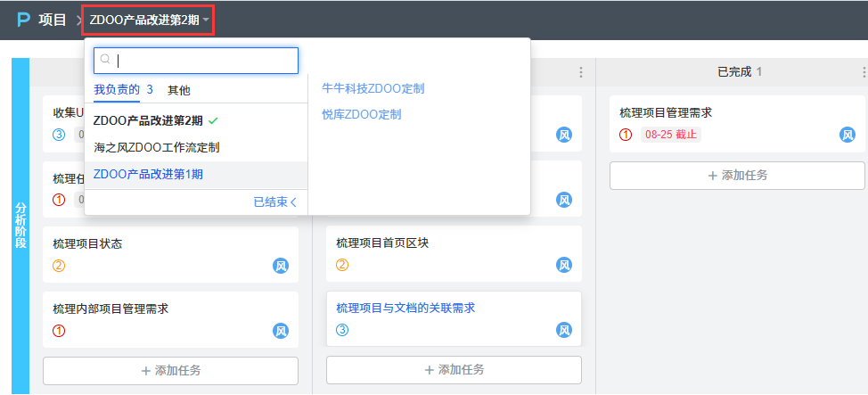Click 08-25 截止 deadline label
Viewport: 868px width, 395px height.
671,135
